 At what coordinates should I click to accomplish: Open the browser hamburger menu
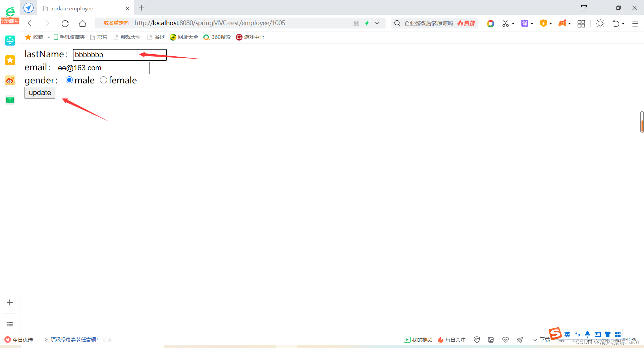(635, 23)
